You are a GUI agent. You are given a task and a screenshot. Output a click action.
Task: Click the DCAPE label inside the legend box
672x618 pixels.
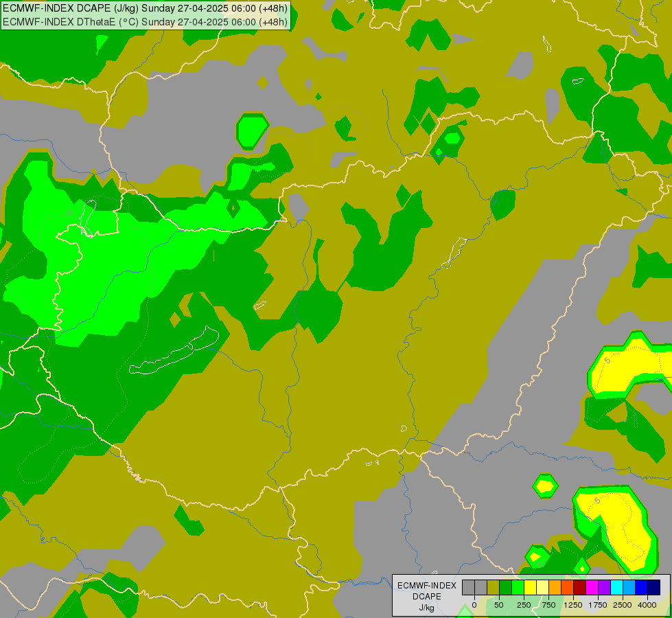[x=427, y=597]
